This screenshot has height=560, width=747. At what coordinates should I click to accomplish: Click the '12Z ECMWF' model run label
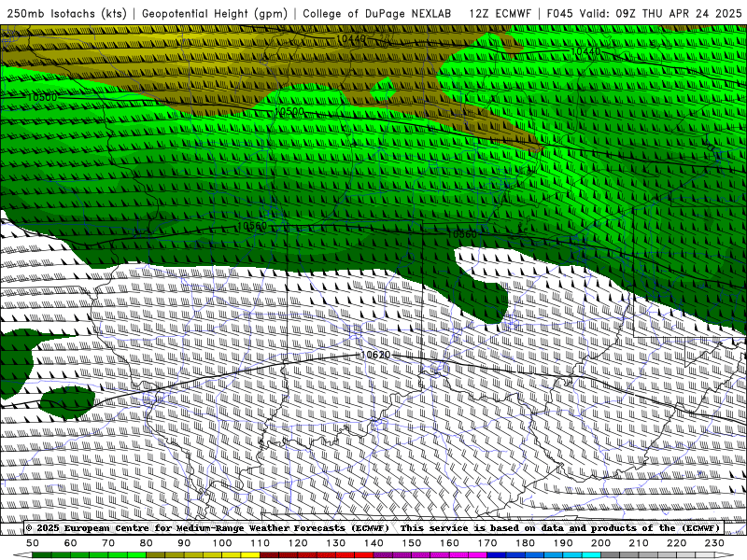500,14
